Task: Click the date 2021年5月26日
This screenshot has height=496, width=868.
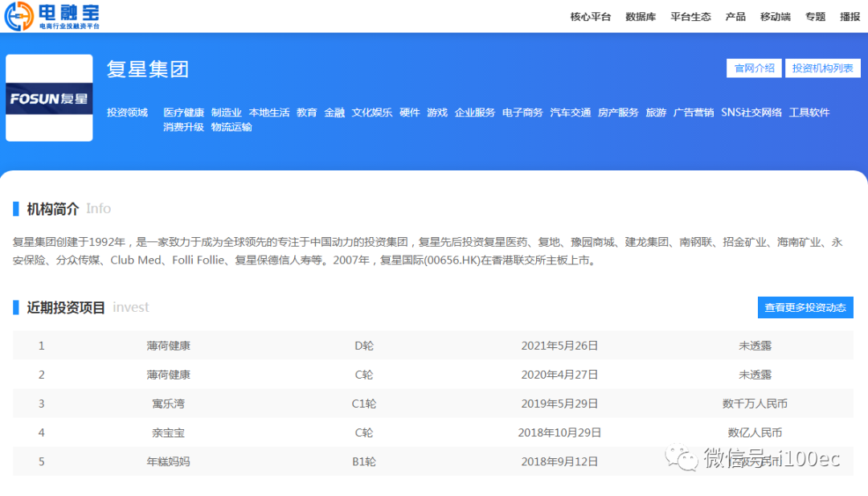Action: [559, 346]
